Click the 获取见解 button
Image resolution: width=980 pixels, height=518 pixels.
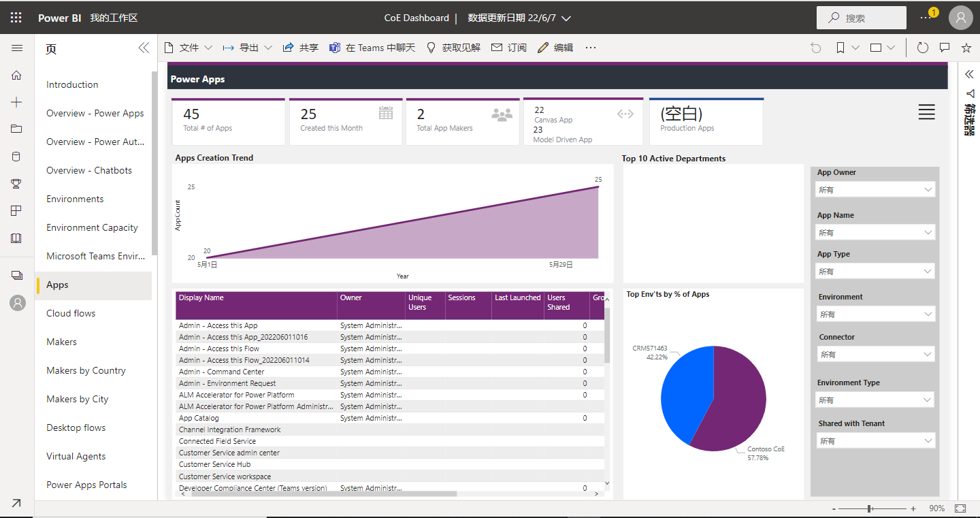tap(453, 48)
